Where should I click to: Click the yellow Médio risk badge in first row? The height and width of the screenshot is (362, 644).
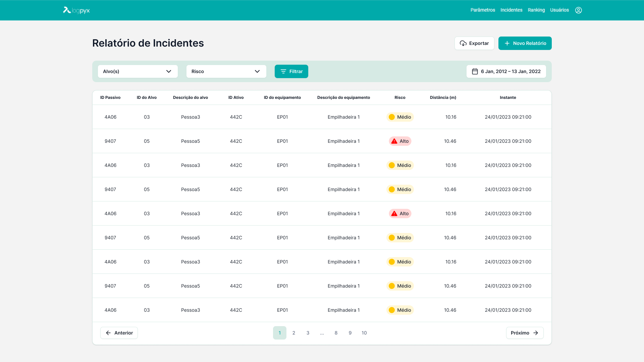[400, 117]
